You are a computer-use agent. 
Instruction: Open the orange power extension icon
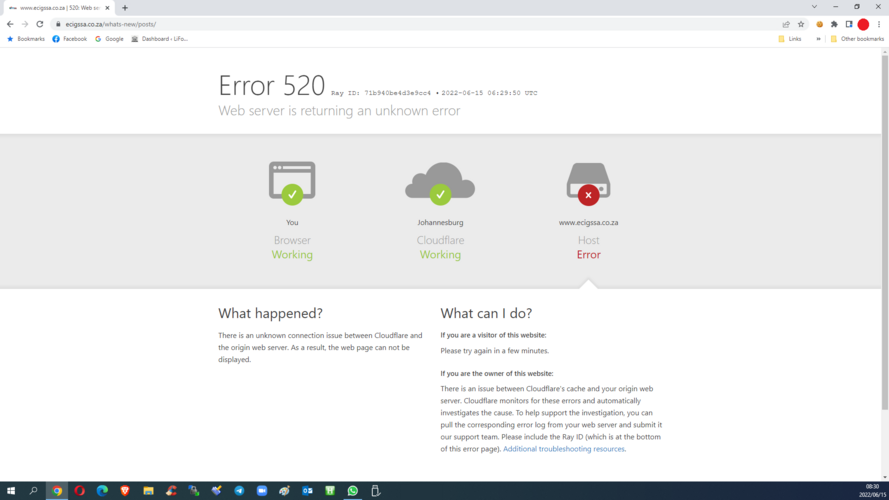coord(819,24)
